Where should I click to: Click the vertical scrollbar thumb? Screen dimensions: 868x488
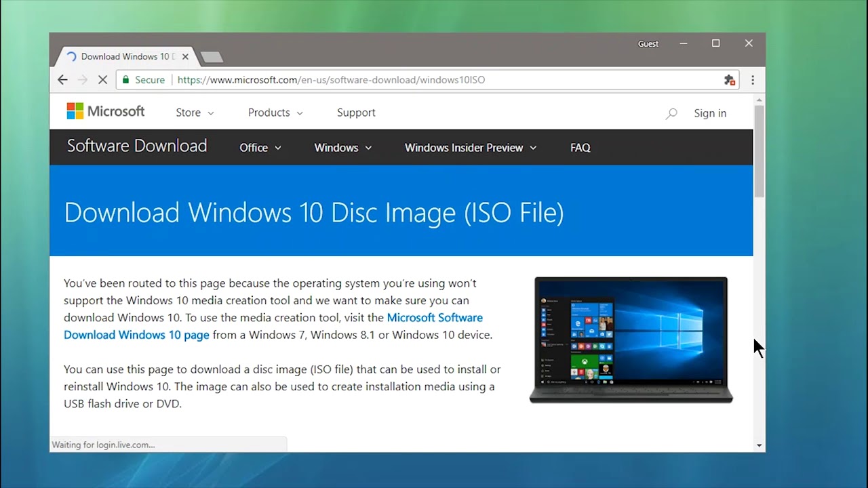tap(759, 150)
